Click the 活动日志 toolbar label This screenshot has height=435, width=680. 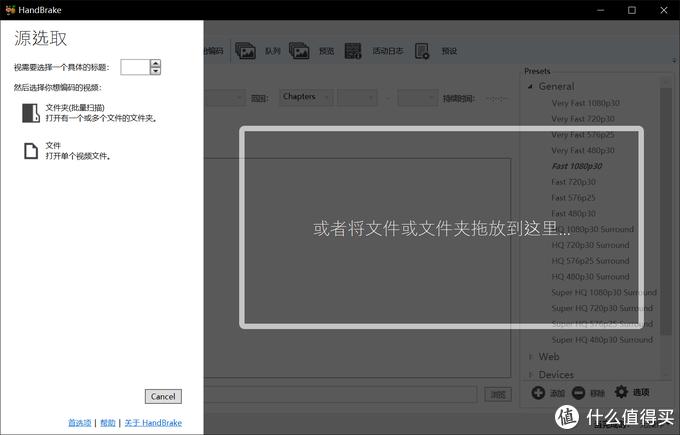(x=388, y=51)
